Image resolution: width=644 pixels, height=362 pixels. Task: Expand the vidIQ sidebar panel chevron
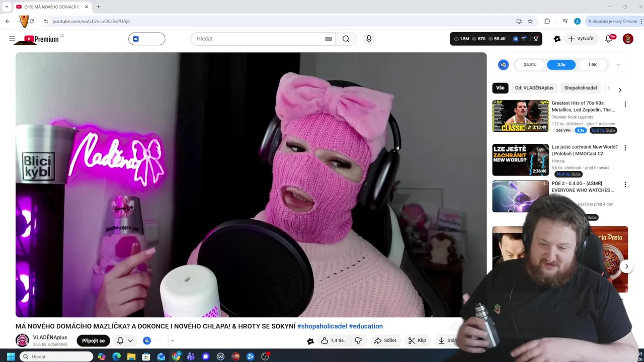[x=618, y=64]
